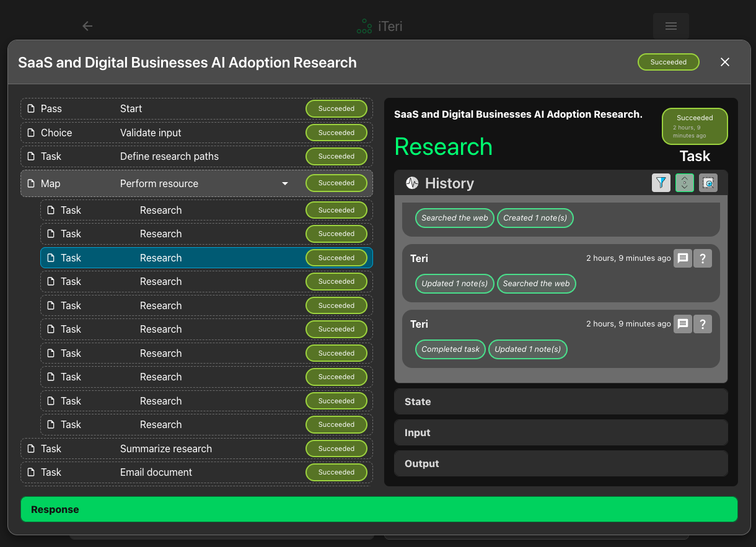
Task: Click the zoom inspect icon in History header
Action: point(708,183)
